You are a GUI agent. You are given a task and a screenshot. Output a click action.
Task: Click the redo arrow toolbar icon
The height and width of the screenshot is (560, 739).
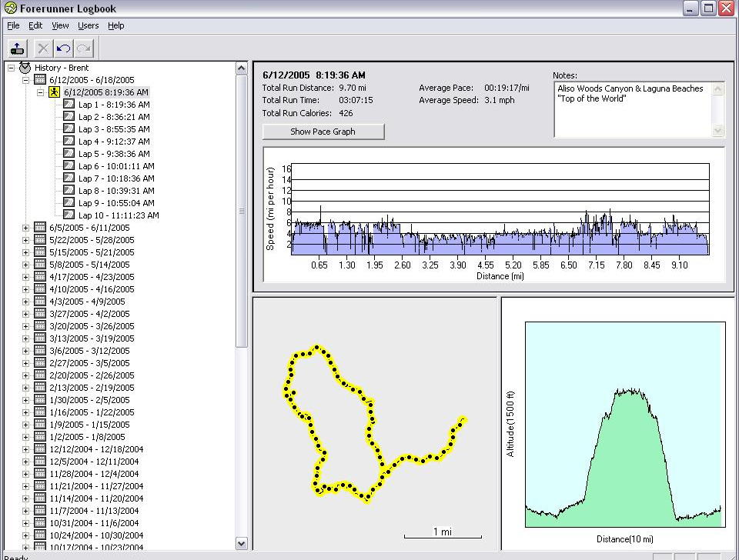tap(84, 48)
